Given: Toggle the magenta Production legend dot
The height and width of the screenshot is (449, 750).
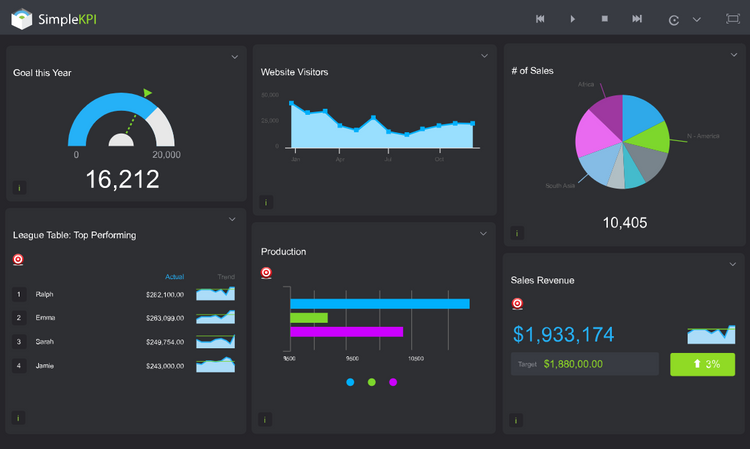Looking at the screenshot, I should click(x=393, y=382).
